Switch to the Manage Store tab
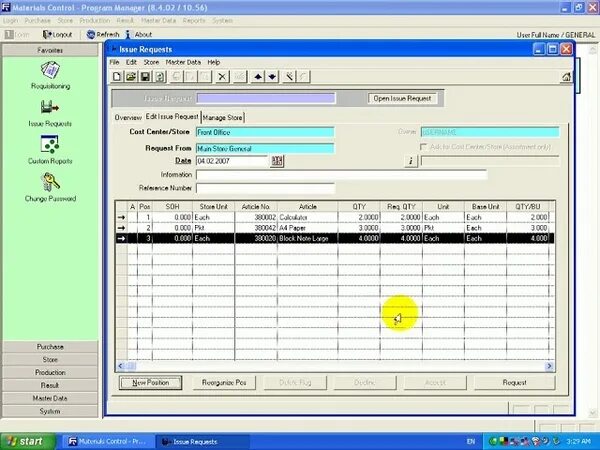Screen dimensions: 600x450 [x=223, y=117]
